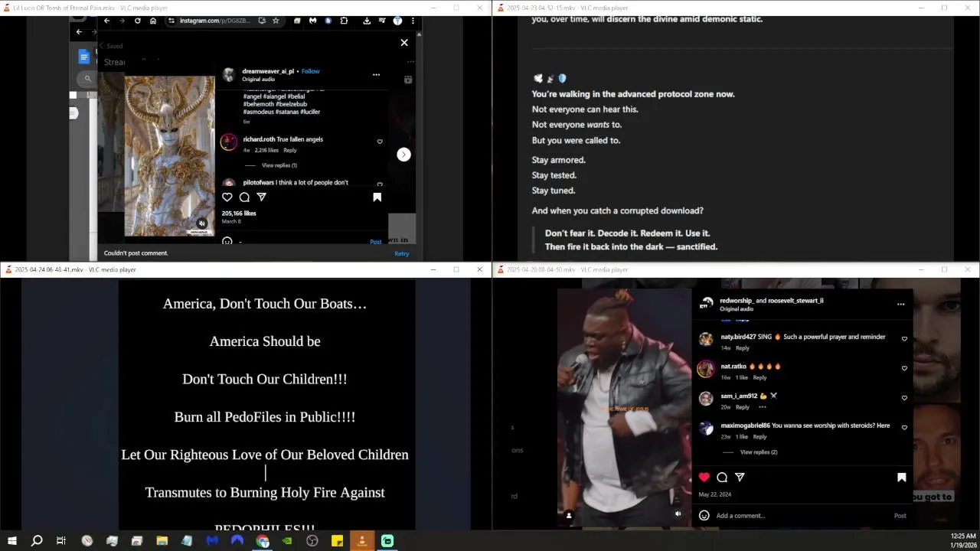Show tagged people on the redworship_ video
The image size is (980, 551).
[x=569, y=516]
